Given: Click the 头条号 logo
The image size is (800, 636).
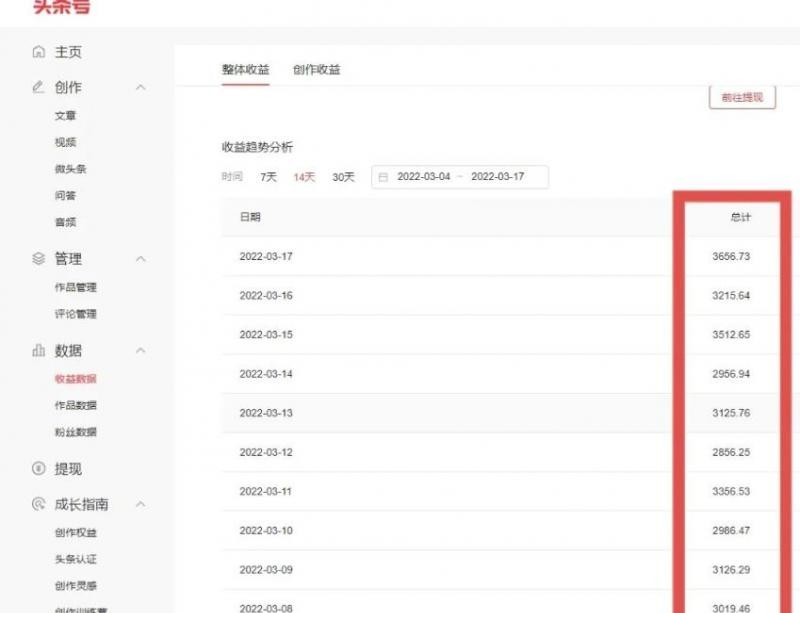Looking at the screenshot, I should click(62, 7).
